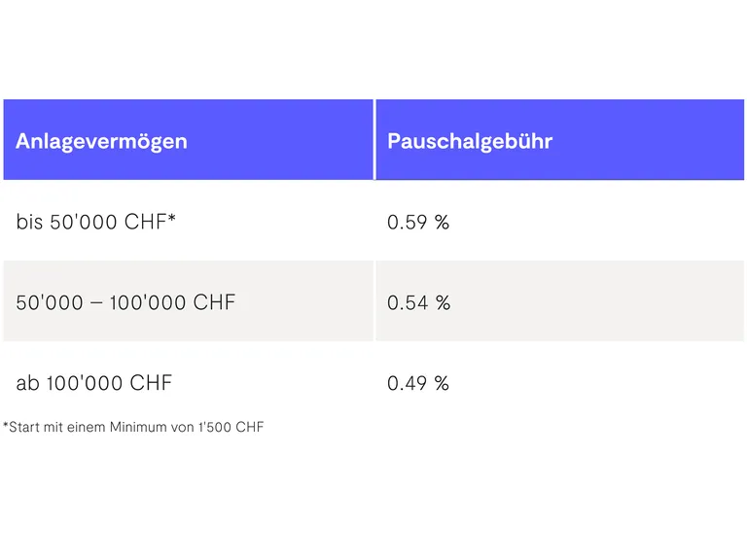This screenshot has width=747, height=560.
Task: Click the percent sign after 0.54
Action: coord(443,302)
